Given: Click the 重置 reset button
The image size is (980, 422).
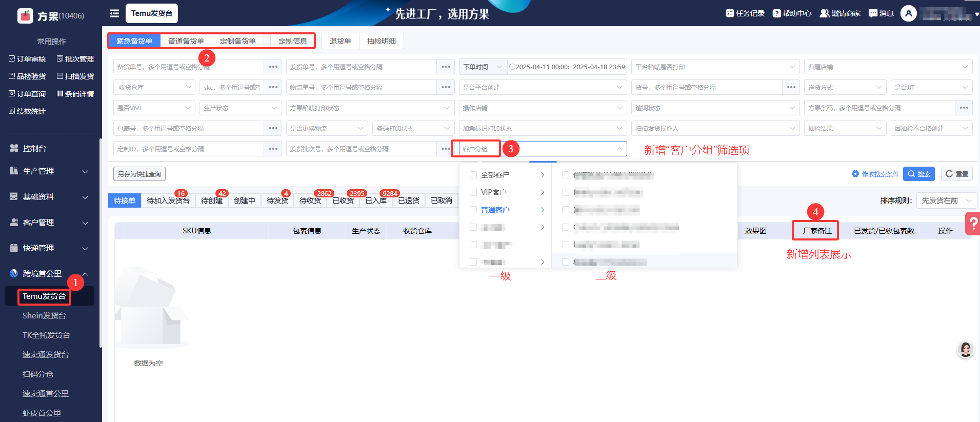Looking at the screenshot, I should [957, 174].
